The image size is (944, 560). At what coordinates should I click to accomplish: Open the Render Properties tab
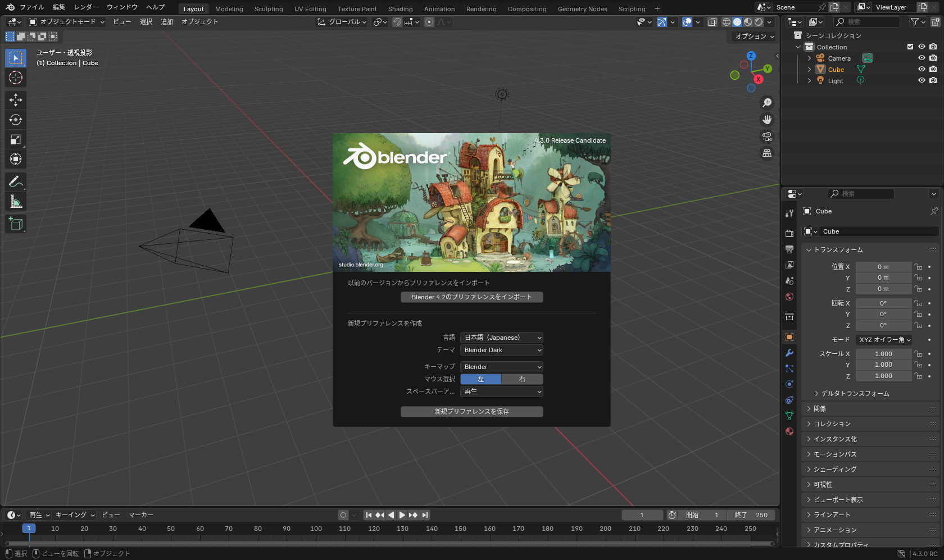coord(789,233)
